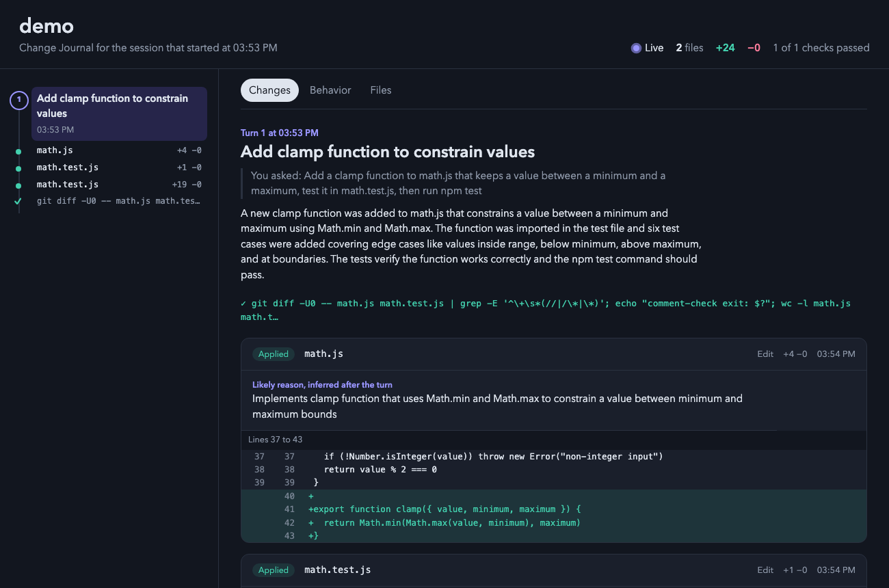Select the turn 1 circle marker
This screenshot has height=588, width=889.
[18, 101]
